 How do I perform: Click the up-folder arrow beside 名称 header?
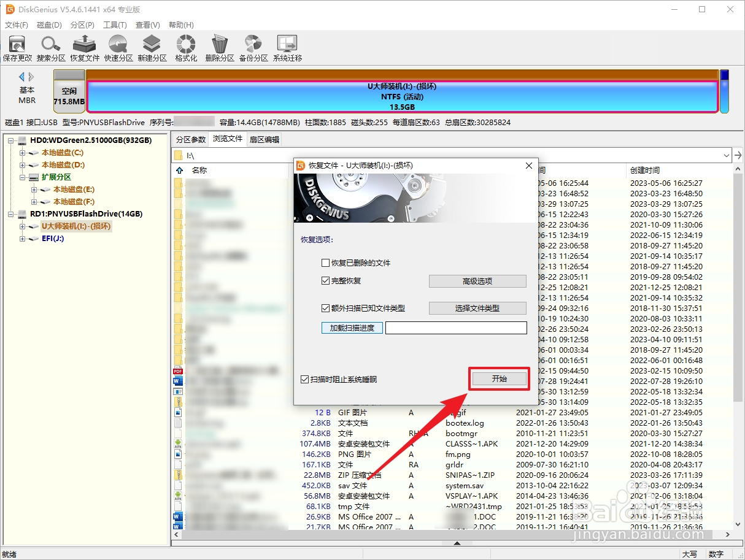point(179,171)
